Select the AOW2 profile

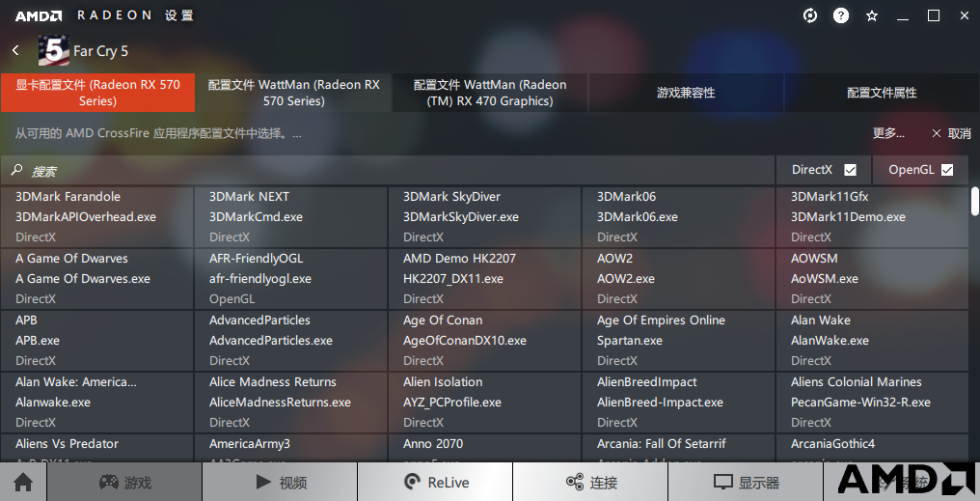678,278
